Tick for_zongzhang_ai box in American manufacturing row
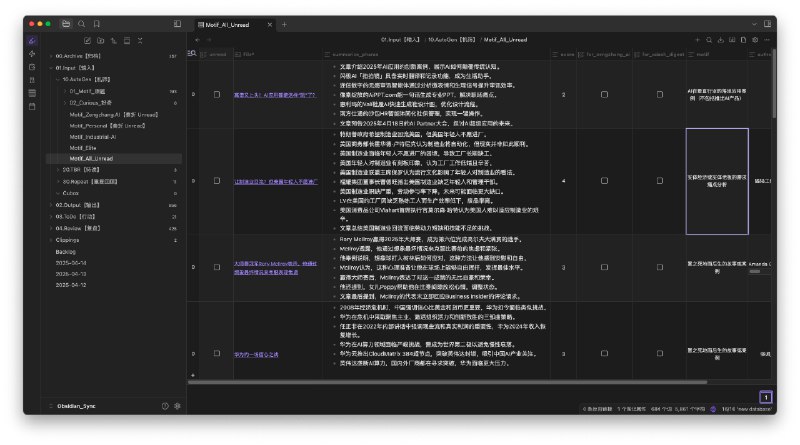Image resolution: width=800 pixels, height=445 pixels. click(x=604, y=181)
